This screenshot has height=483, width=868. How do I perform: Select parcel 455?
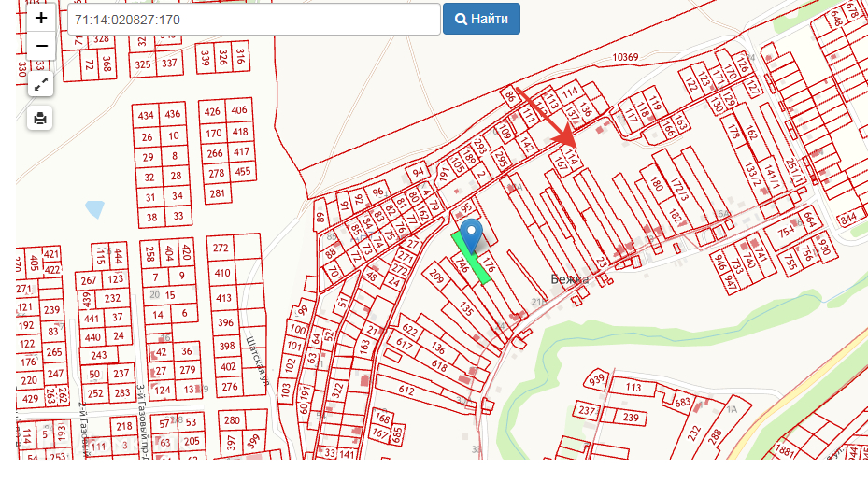coord(243,172)
